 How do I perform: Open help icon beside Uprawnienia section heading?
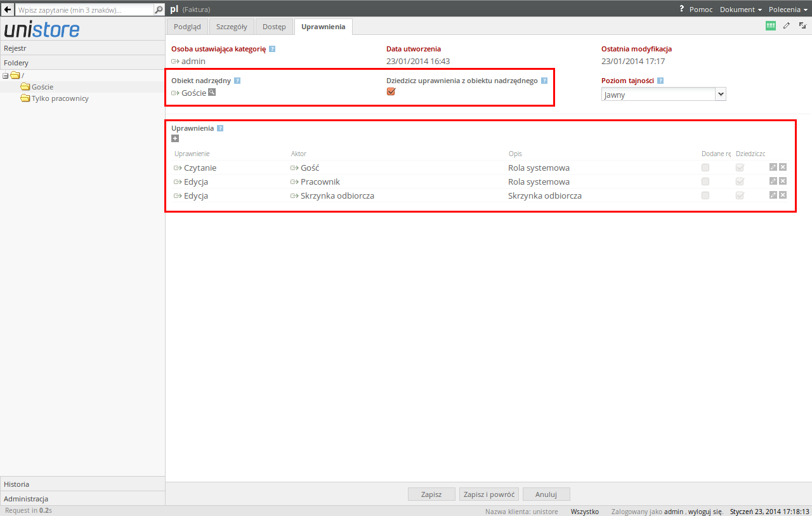pyautogui.click(x=220, y=128)
